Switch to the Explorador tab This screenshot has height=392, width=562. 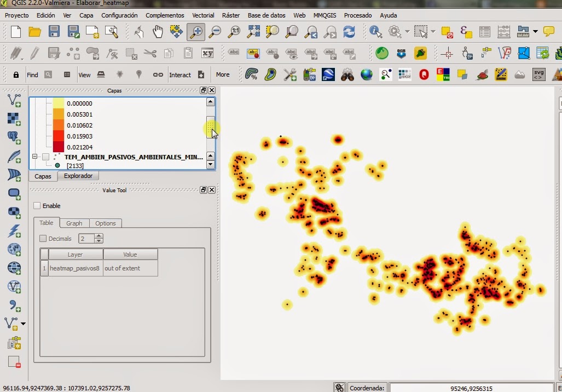pos(78,176)
